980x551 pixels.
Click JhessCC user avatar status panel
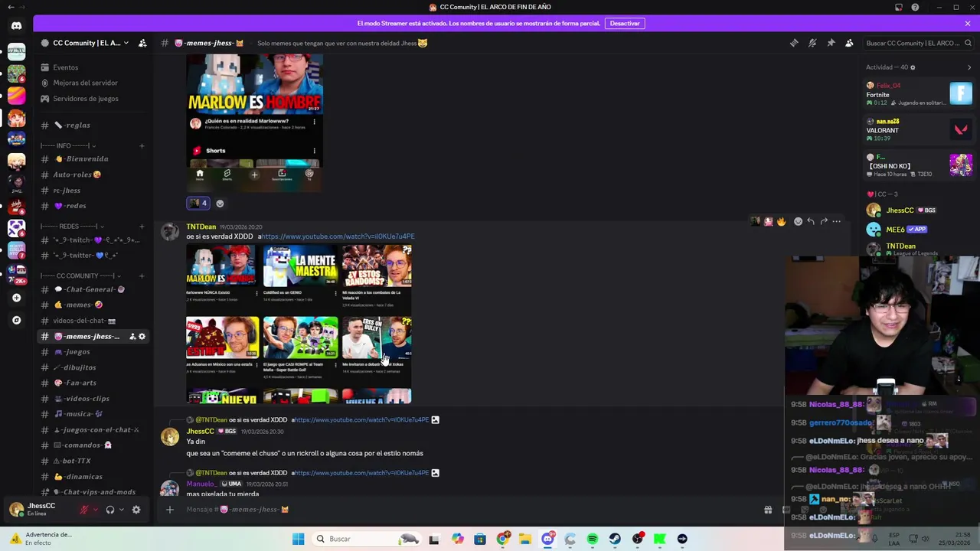click(x=40, y=509)
